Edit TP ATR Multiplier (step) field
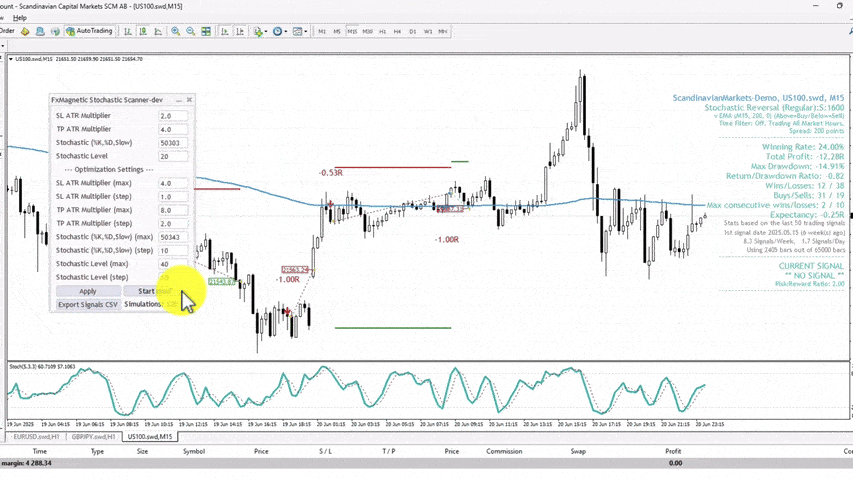The height and width of the screenshot is (480, 853). (x=173, y=224)
